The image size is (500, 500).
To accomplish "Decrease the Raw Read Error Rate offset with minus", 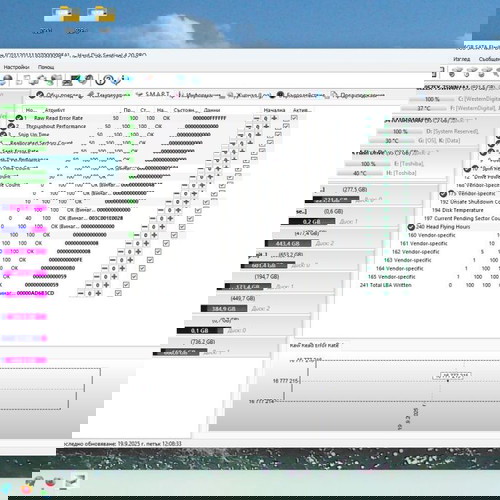I will pos(256,118).
